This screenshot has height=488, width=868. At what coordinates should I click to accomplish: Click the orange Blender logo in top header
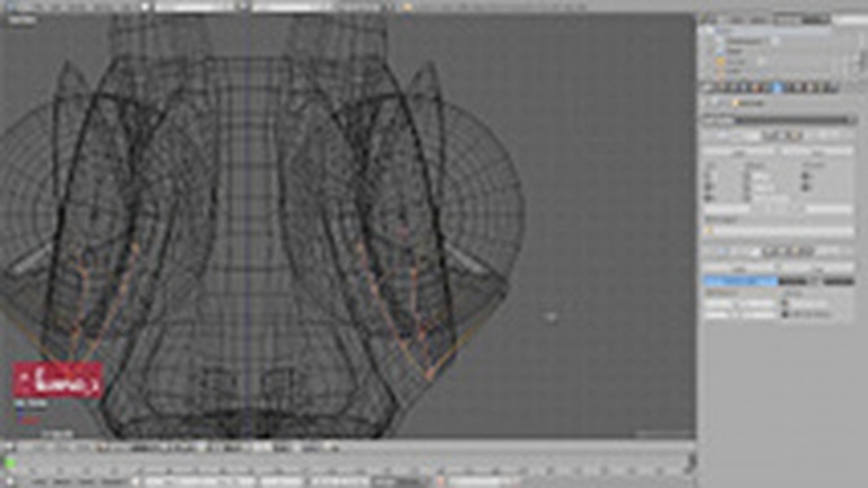click(x=407, y=6)
